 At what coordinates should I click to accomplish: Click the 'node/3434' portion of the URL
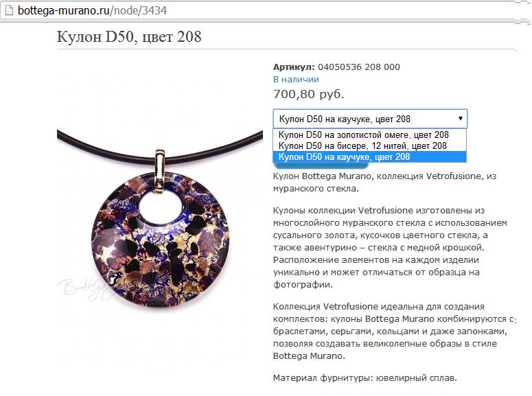(x=140, y=10)
